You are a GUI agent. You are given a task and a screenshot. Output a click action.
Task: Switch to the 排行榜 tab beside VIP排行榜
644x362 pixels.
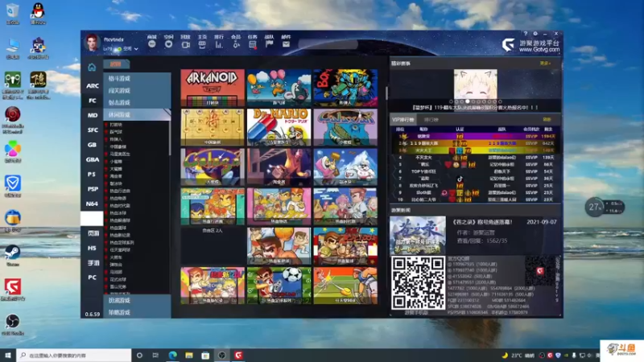point(431,120)
